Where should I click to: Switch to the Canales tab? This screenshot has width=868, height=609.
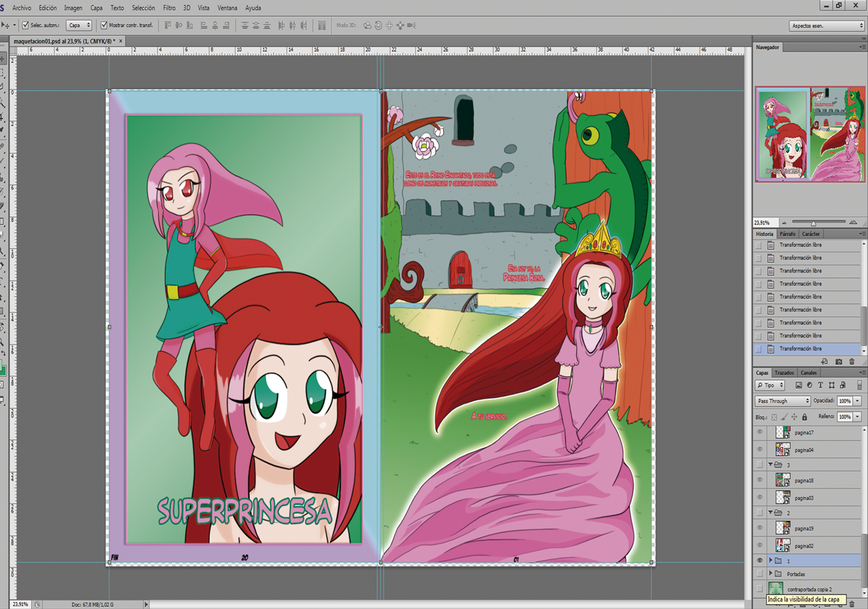coord(808,372)
